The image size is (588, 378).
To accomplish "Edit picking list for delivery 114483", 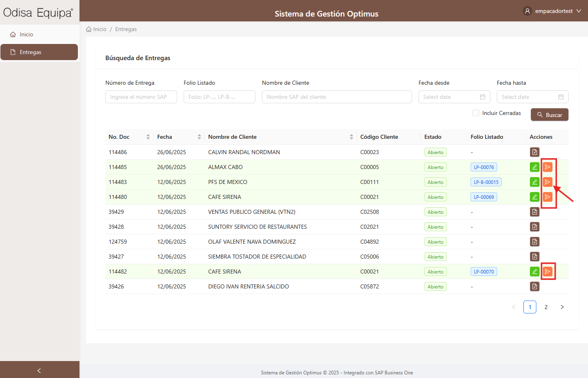I will pyautogui.click(x=534, y=182).
